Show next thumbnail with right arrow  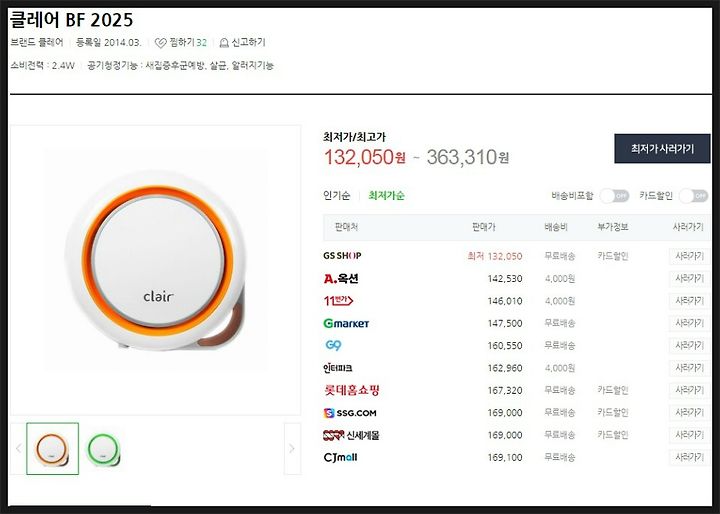pos(292,448)
